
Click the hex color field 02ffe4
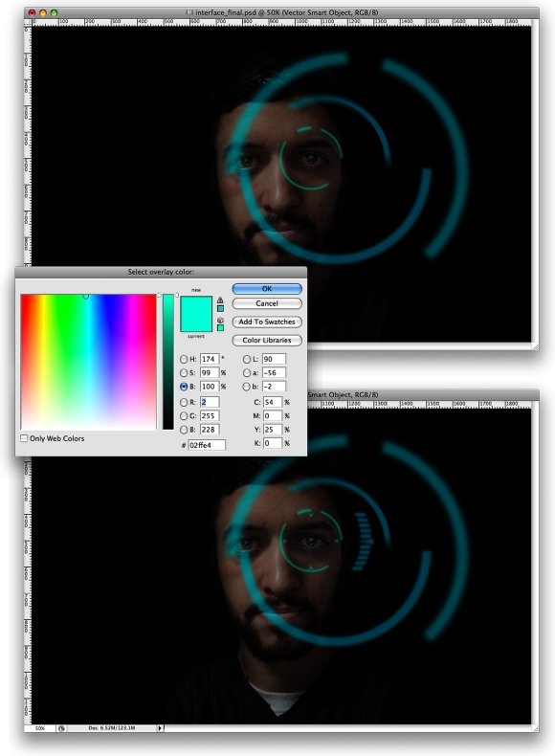[x=207, y=445]
